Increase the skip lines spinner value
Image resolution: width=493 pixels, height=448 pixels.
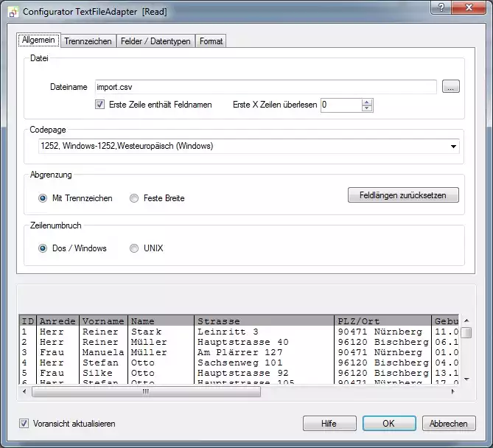tap(367, 102)
